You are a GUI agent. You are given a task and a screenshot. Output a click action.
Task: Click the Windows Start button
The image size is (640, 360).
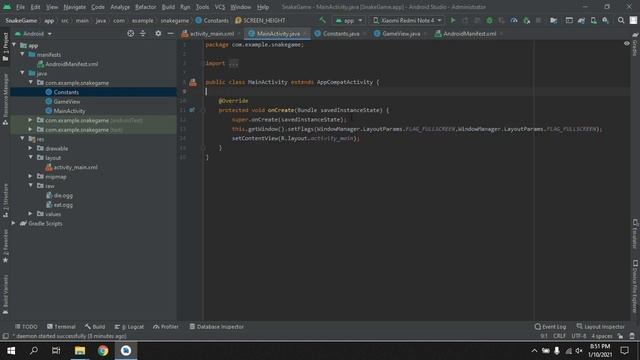pos(11,350)
